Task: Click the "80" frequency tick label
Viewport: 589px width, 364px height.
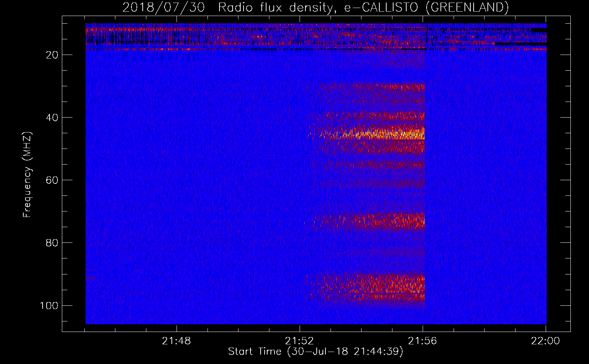Action: 52,243
